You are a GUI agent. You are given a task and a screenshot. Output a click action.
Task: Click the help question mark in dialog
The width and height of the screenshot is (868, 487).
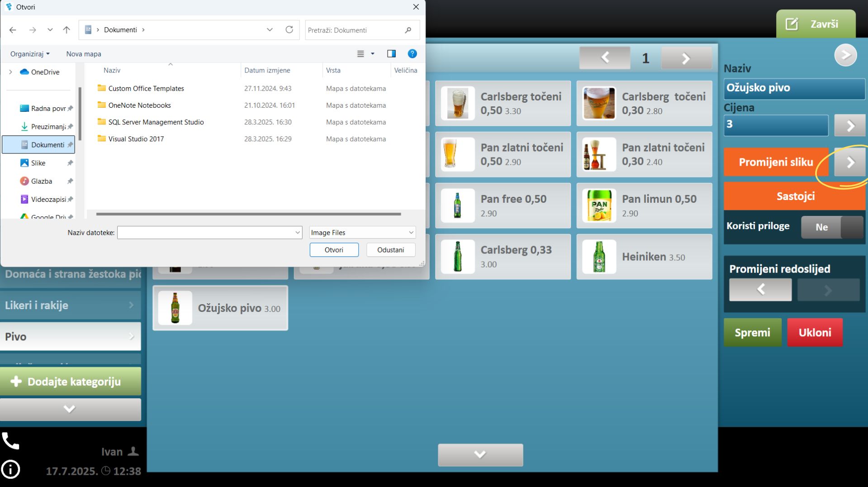(x=412, y=54)
